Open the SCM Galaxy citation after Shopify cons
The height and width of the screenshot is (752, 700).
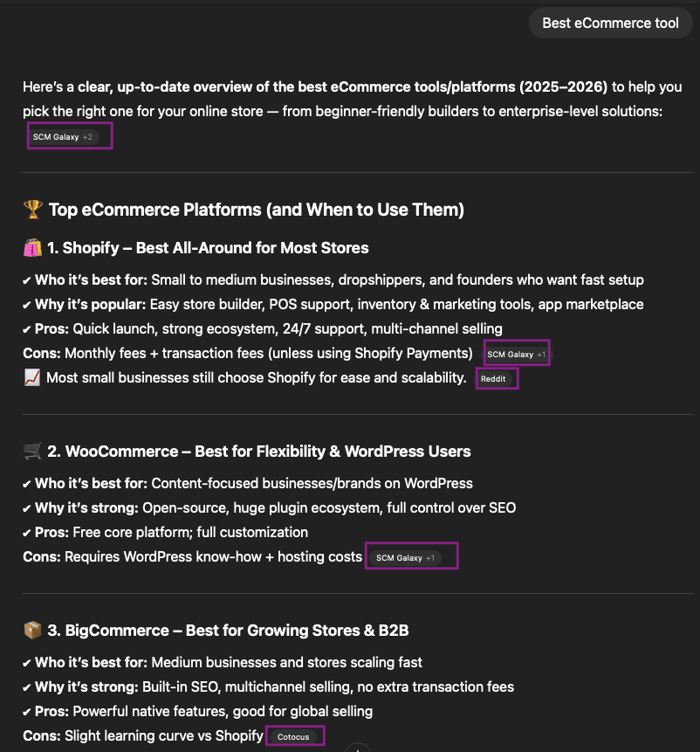point(518,354)
